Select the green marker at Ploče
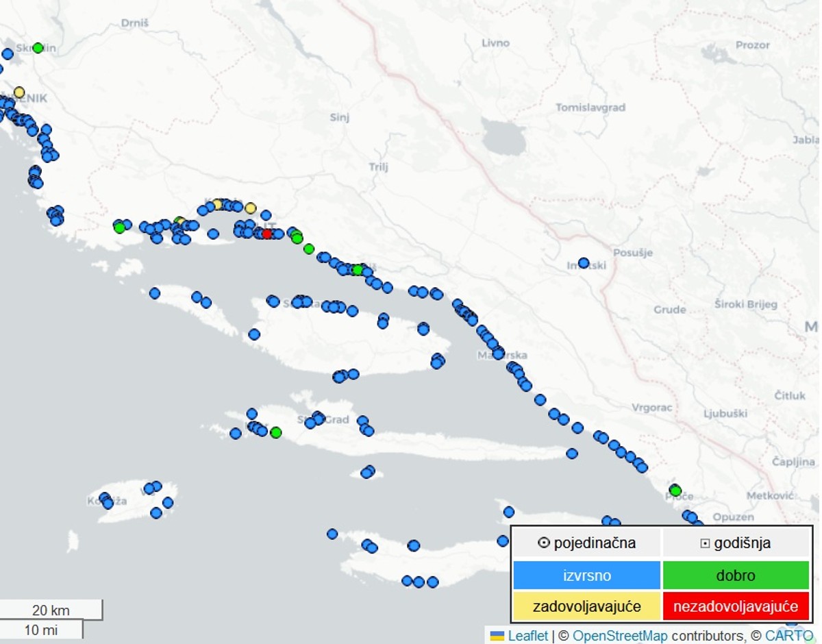Screen dimensions: 822x644 675,491
